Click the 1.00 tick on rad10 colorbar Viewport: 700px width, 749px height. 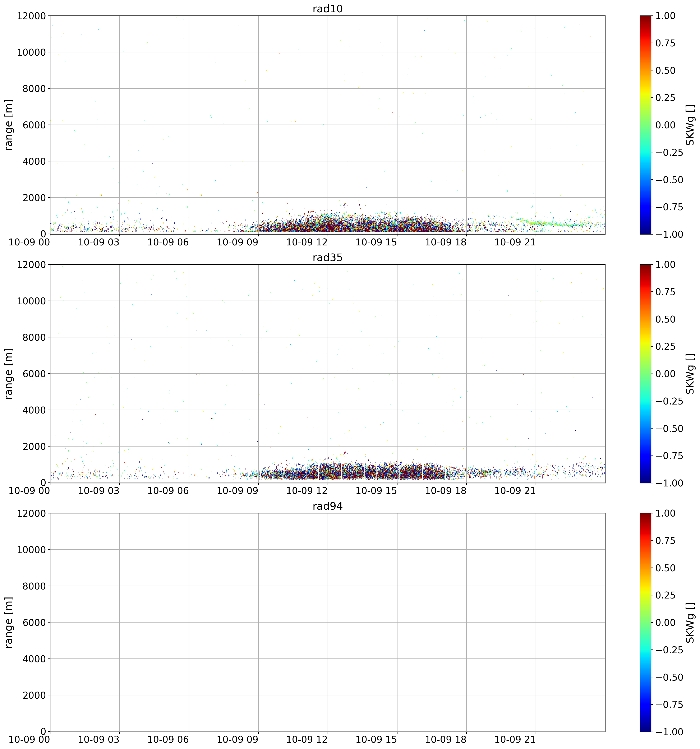(665, 16)
